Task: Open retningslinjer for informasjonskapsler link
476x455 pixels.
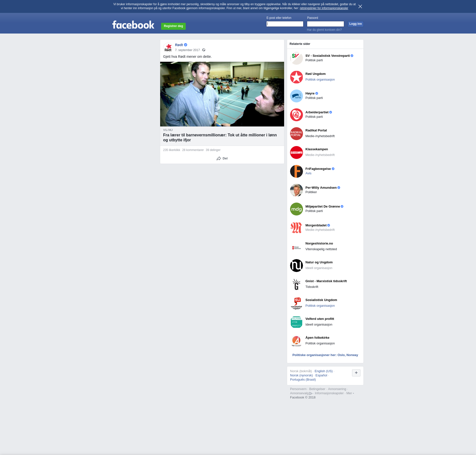Action: [x=324, y=8]
